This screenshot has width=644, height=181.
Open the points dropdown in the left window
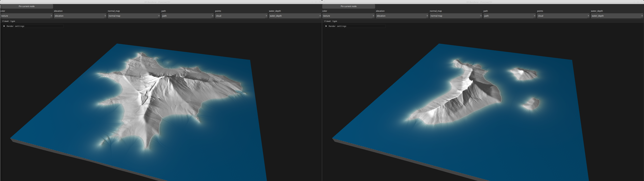click(x=241, y=16)
